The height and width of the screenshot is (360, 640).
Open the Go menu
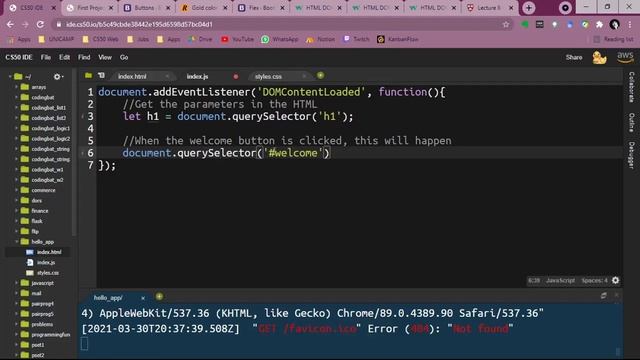click(x=124, y=58)
